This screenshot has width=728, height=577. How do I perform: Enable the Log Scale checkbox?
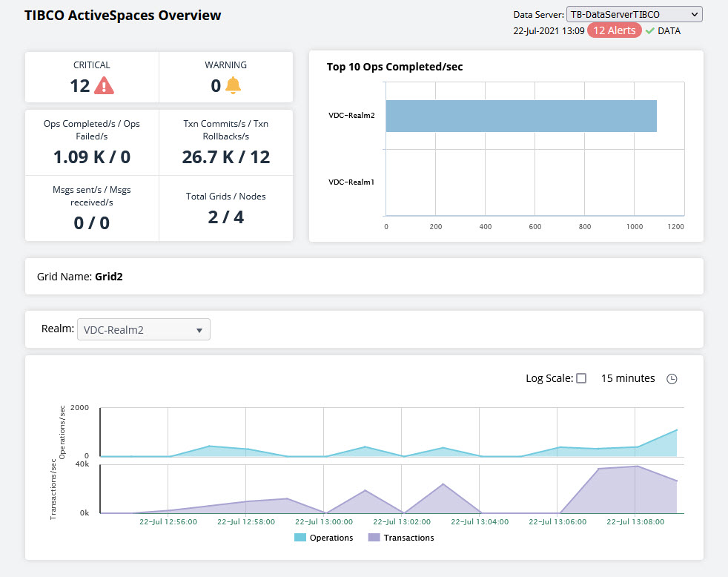pyautogui.click(x=581, y=378)
